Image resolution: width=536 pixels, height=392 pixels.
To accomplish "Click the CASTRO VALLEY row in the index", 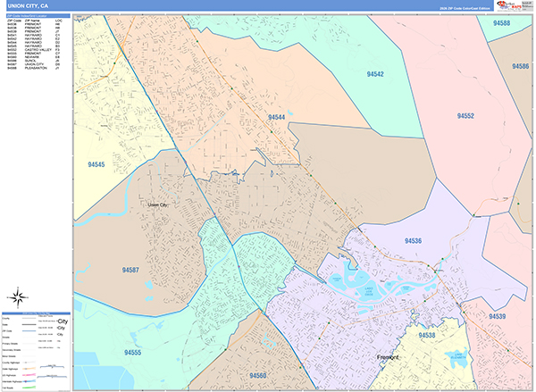I will (34, 49).
